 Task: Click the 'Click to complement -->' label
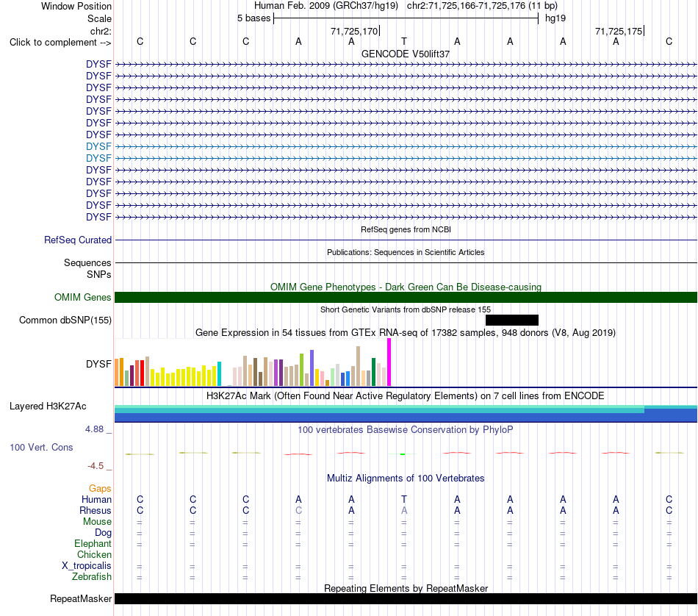coord(60,43)
